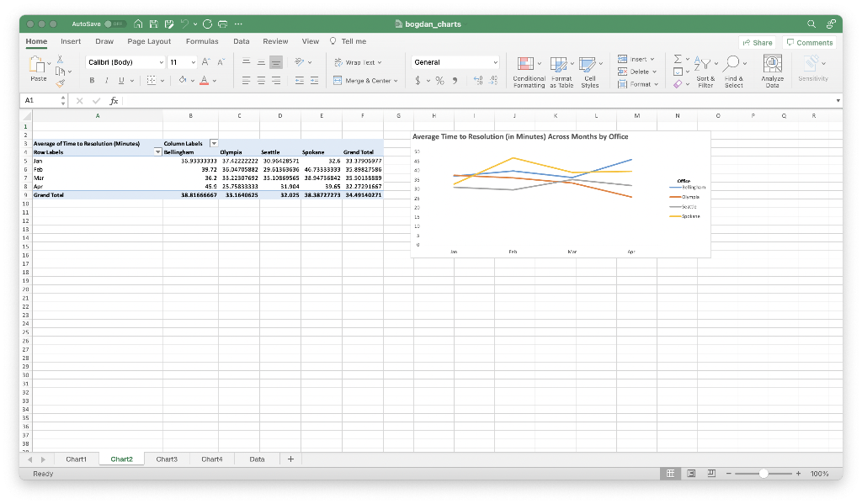The height and width of the screenshot is (504, 862).
Task: Decrease indent in ribbon
Action: coord(300,81)
